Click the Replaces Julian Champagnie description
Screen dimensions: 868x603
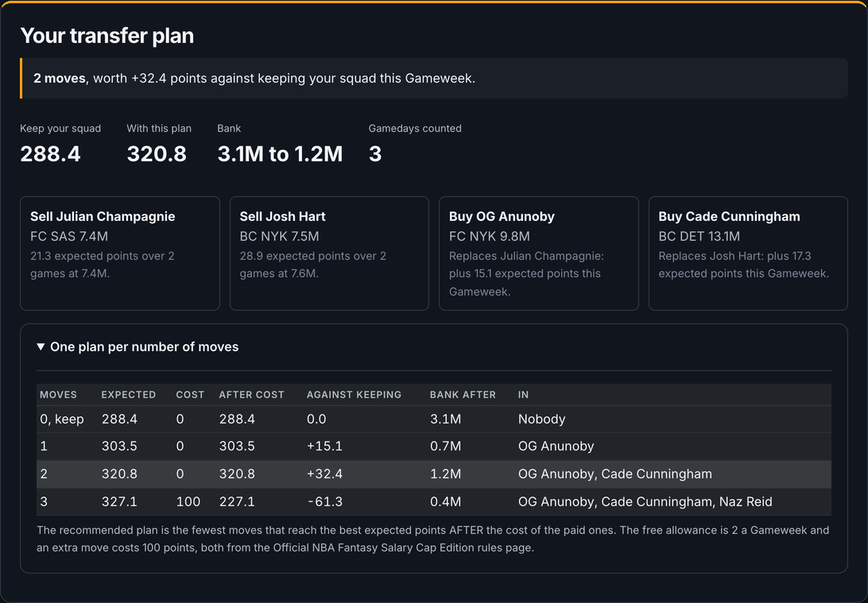point(526,274)
